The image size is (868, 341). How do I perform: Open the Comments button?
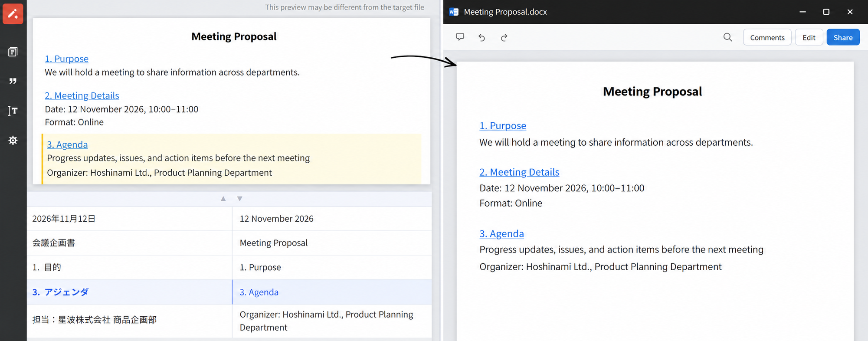pos(767,37)
